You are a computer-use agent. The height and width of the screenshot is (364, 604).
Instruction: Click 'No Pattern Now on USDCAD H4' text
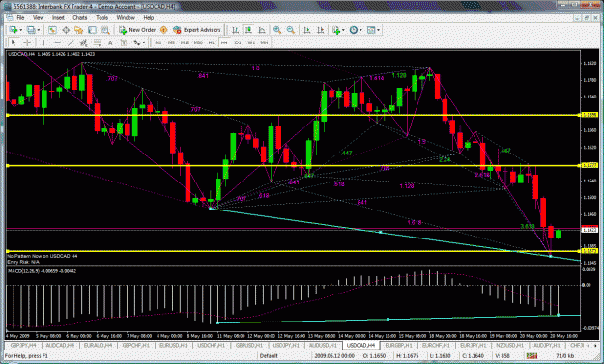click(43, 256)
